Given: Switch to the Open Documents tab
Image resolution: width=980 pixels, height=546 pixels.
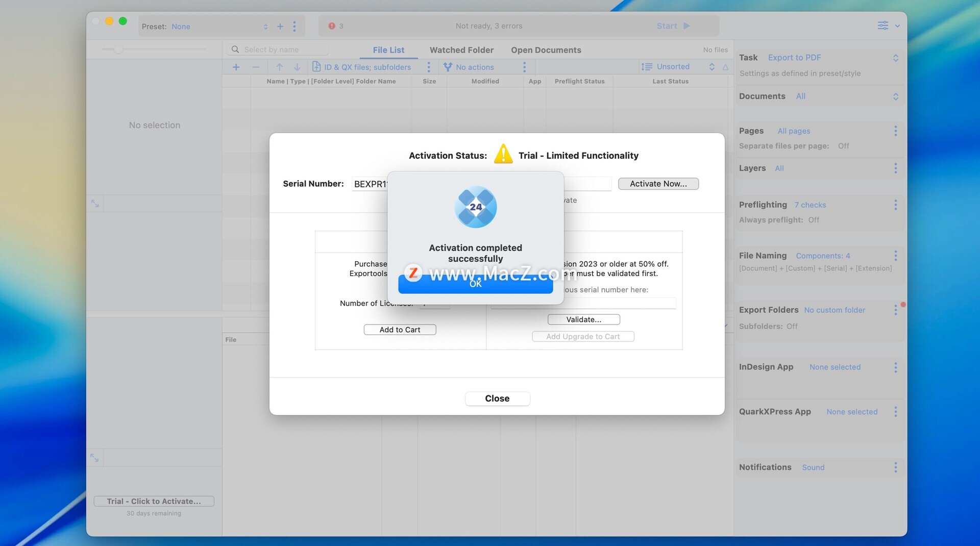Looking at the screenshot, I should [546, 50].
